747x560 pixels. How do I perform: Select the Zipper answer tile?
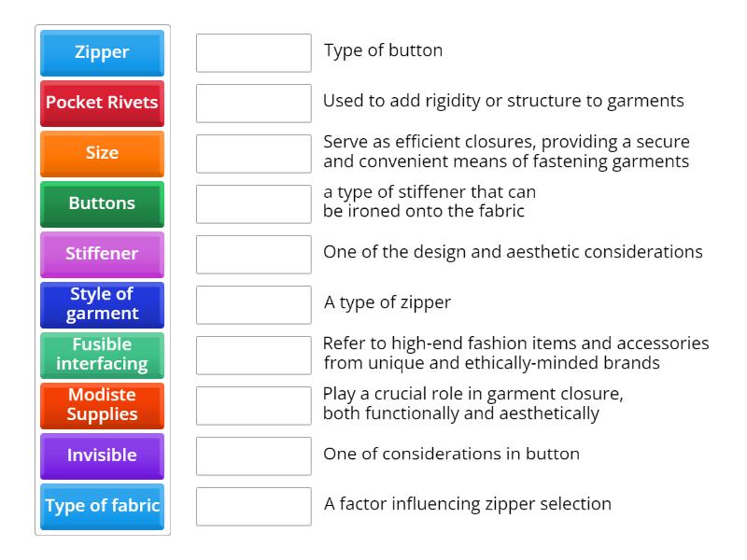pos(102,53)
